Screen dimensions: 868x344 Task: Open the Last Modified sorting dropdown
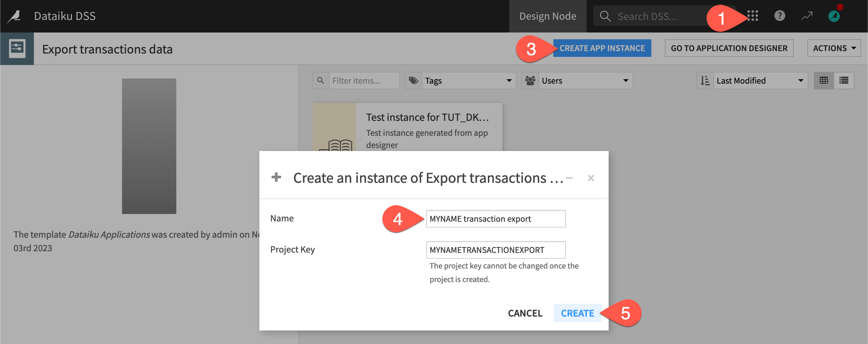tap(759, 80)
